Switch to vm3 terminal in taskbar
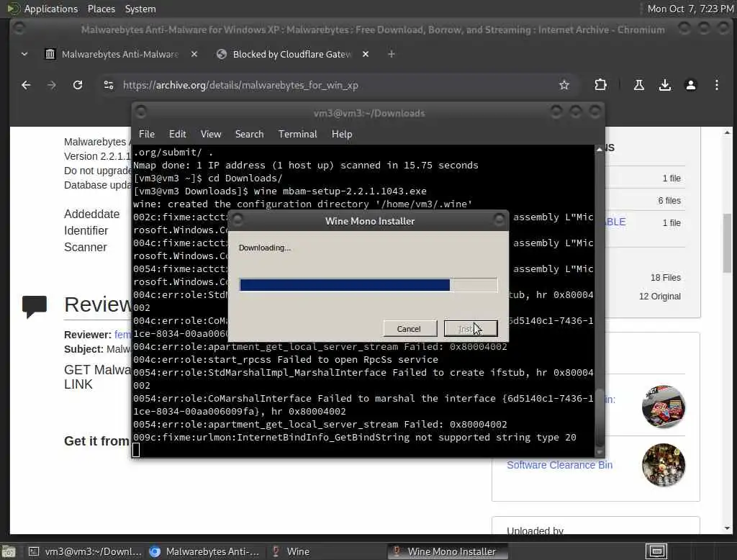Image resolution: width=737 pixels, height=560 pixels. pos(85,551)
